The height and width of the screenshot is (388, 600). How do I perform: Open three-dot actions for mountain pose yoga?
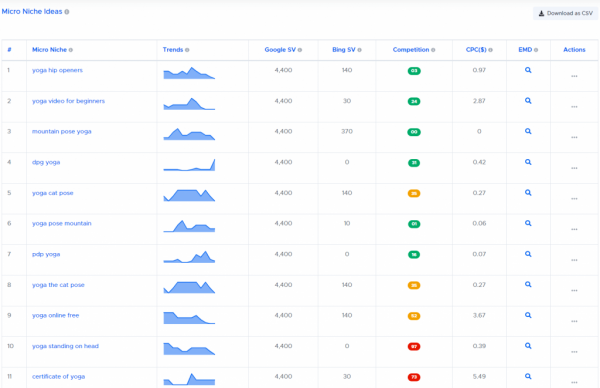point(574,137)
